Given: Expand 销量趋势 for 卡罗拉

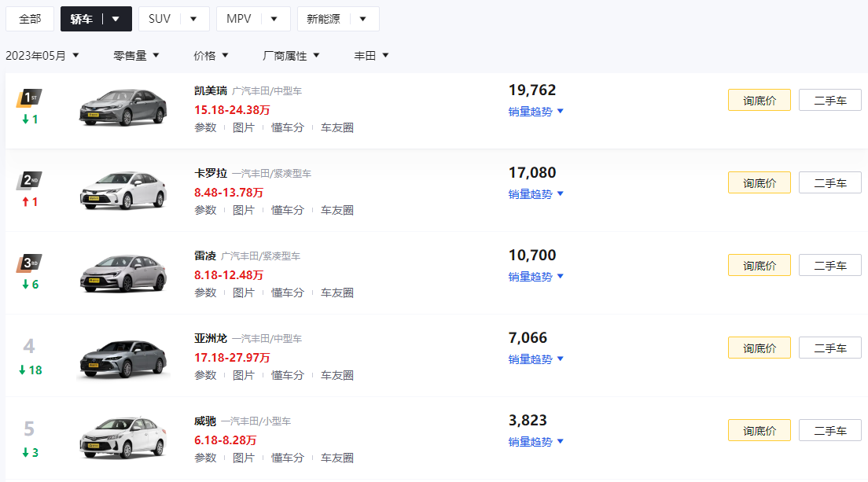Looking at the screenshot, I should 536,194.
